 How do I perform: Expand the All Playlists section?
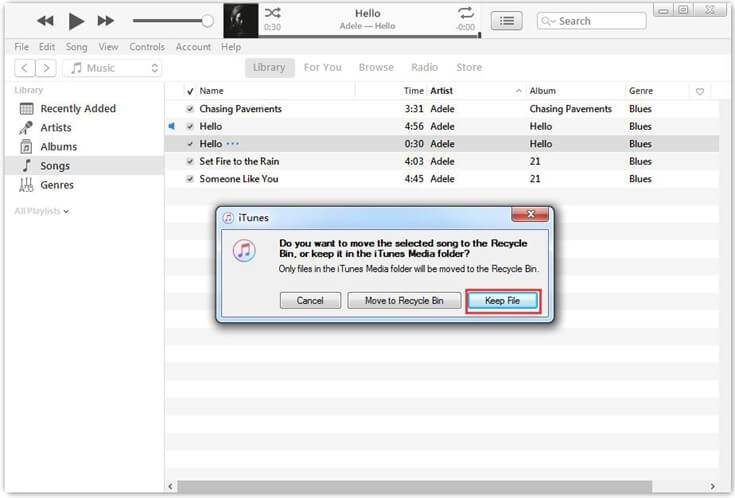tap(41, 211)
